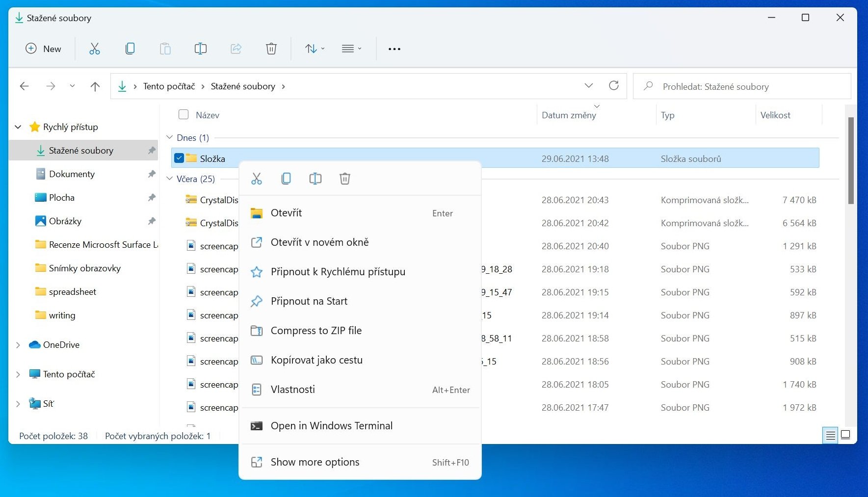Click the Copy icon in the context menu
This screenshot has width=868, height=497.
(286, 179)
